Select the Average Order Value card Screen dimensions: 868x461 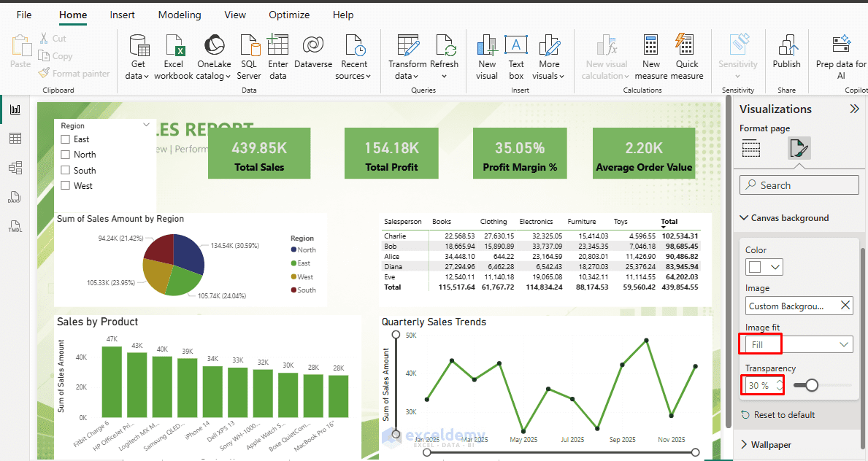pos(644,153)
